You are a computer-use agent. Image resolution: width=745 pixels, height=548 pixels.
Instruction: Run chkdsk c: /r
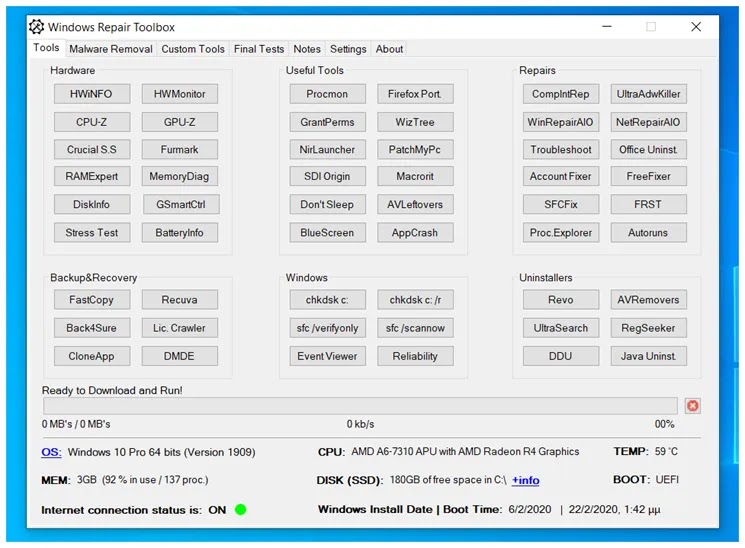(x=415, y=300)
